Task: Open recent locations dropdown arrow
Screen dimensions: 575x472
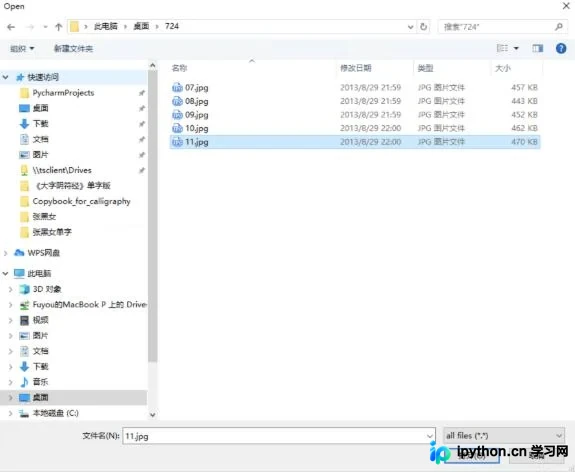Action: [45, 27]
